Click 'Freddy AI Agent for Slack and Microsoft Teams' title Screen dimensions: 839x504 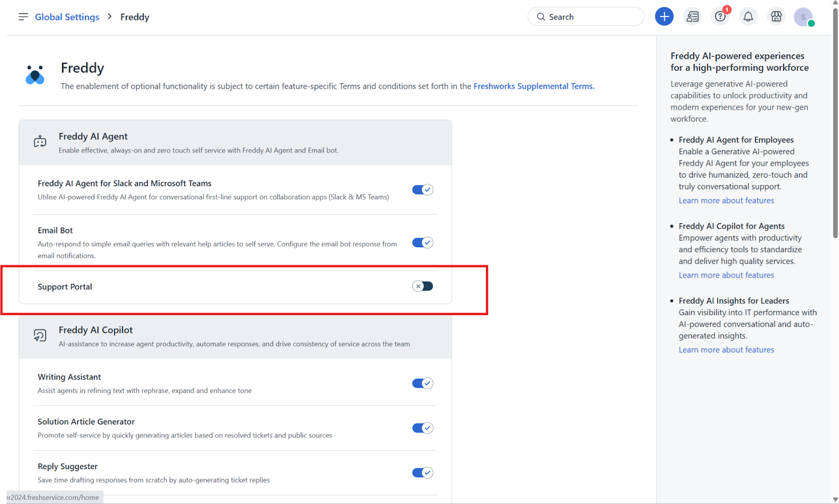click(x=125, y=183)
